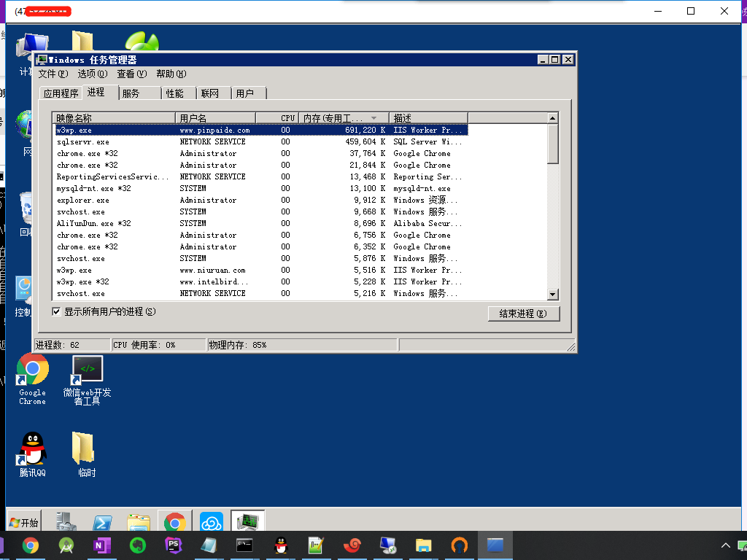Launch 腾讯QQ from the desktop
The image size is (747, 560).
coord(32,449)
